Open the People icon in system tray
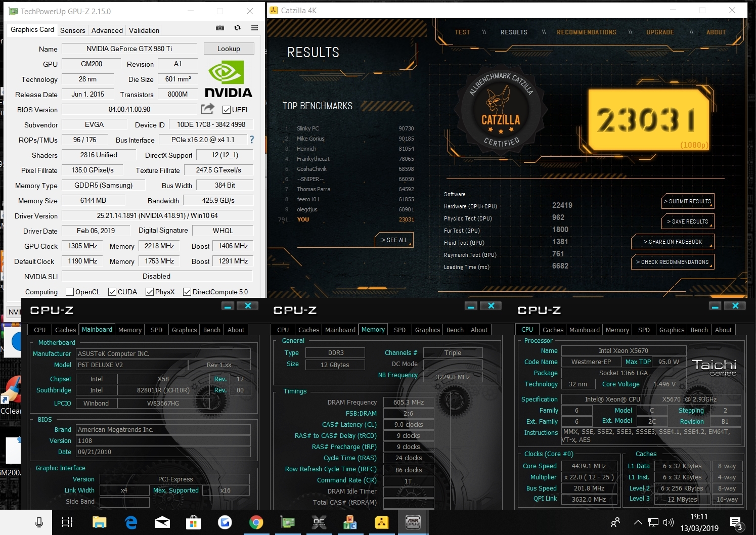This screenshot has height=535, width=756. 615,522
